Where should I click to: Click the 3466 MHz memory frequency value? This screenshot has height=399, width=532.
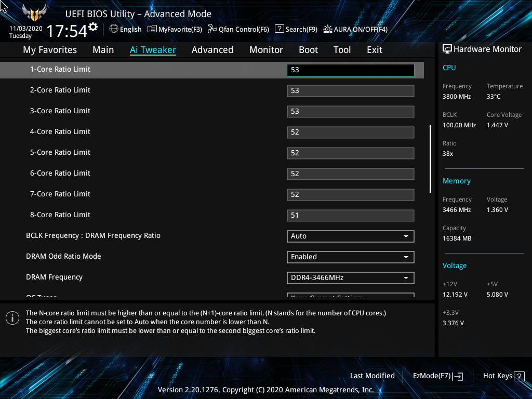456,210
